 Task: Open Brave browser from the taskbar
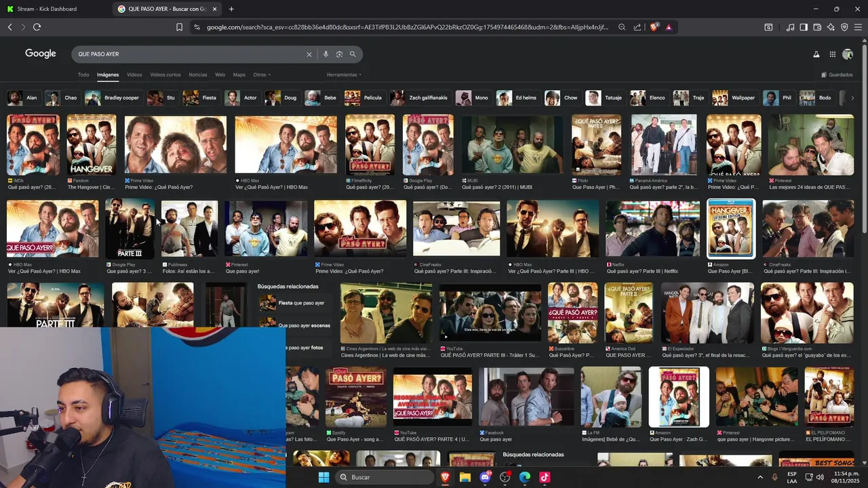tap(446, 477)
